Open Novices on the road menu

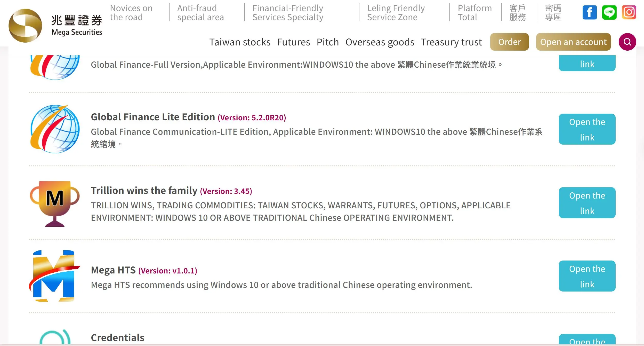click(131, 13)
